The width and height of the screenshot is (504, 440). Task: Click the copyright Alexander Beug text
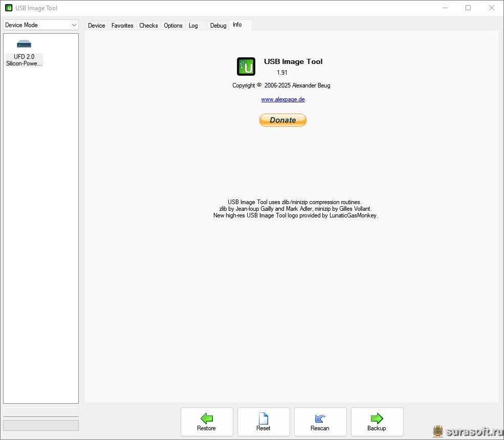pyautogui.click(x=281, y=85)
